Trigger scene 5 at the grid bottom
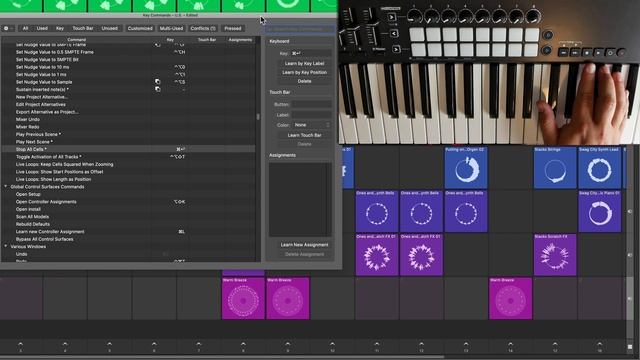Image resolution: width=640 pixels, height=360 pixels. 109,347
